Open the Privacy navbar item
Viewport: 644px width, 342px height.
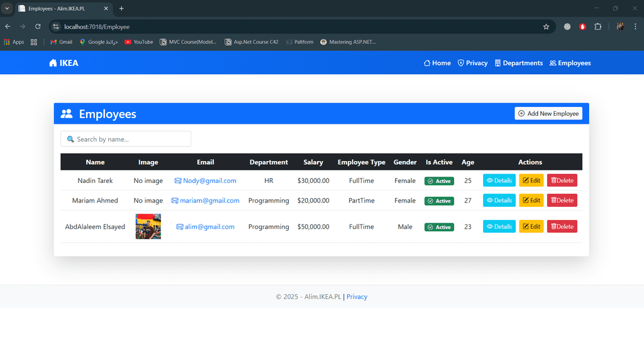coord(472,63)
